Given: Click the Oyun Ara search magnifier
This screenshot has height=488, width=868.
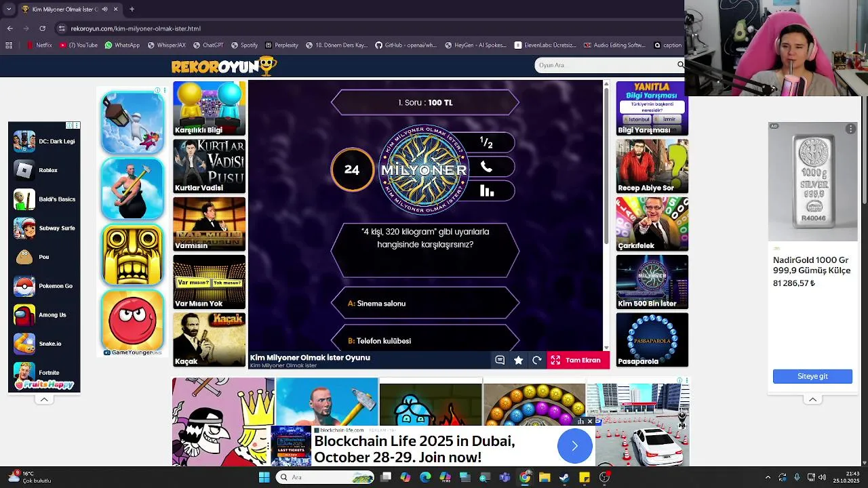Looking at the screenshot, I should [680, 65].
